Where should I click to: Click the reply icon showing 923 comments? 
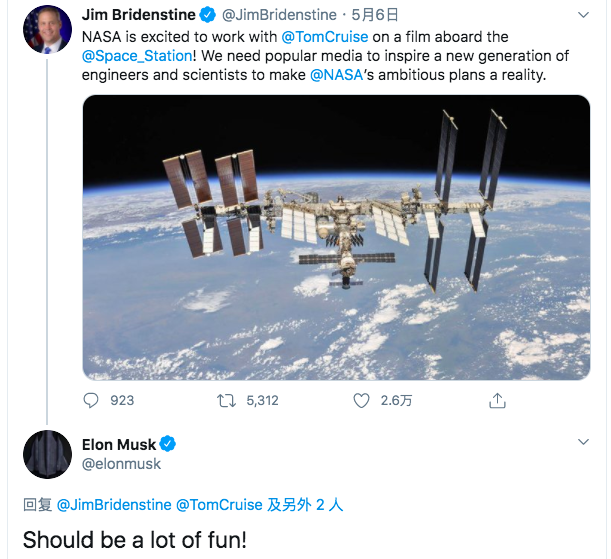click(91, 400)
